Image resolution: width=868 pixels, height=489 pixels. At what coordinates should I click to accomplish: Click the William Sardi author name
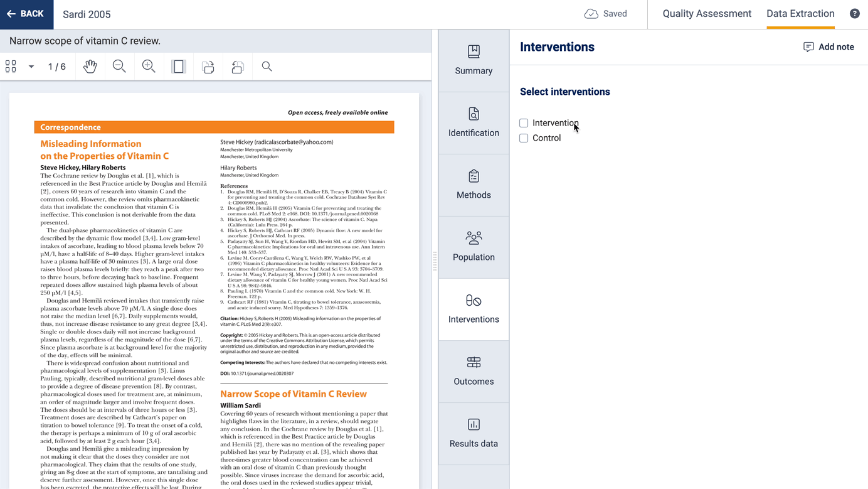(240, 406)
